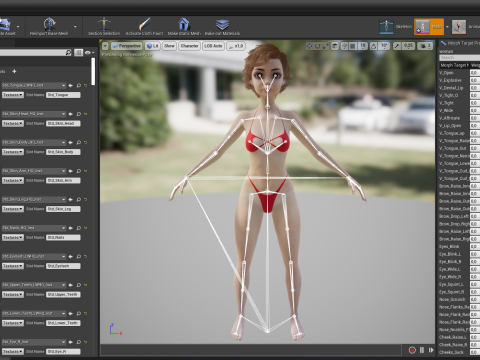Open the 0.25 scale snap value
The image size is (480, 360).
click(408, 46)
